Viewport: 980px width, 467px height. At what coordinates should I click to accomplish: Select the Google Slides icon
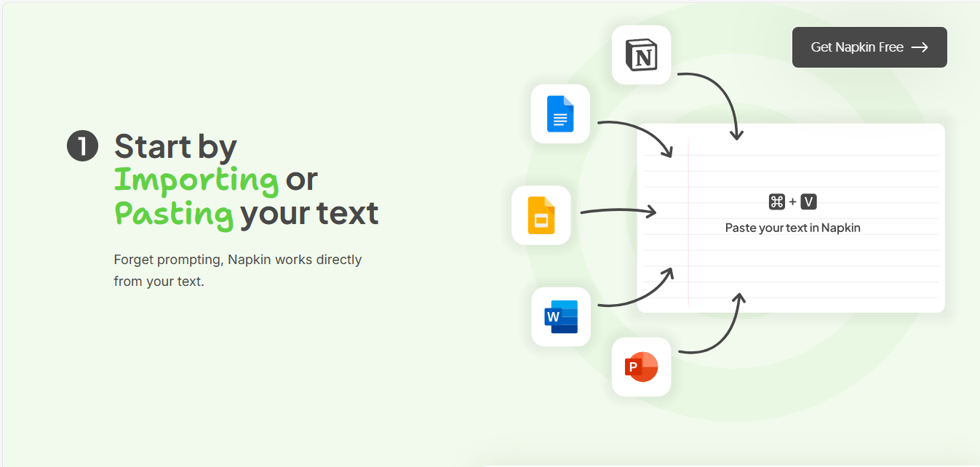click(541, 215)
